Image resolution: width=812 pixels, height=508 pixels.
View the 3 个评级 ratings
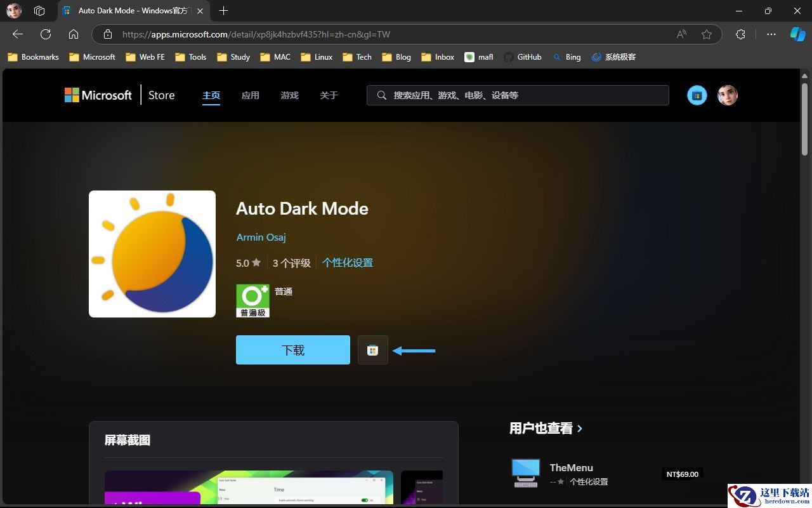click(x=292, y=263)
